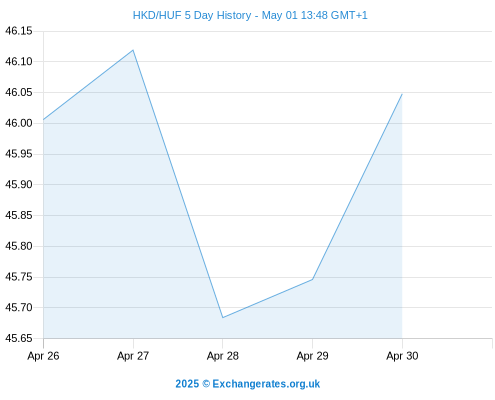Select the Apr 30 axis label
The image size is (495, 400).
tap(402, 356)
